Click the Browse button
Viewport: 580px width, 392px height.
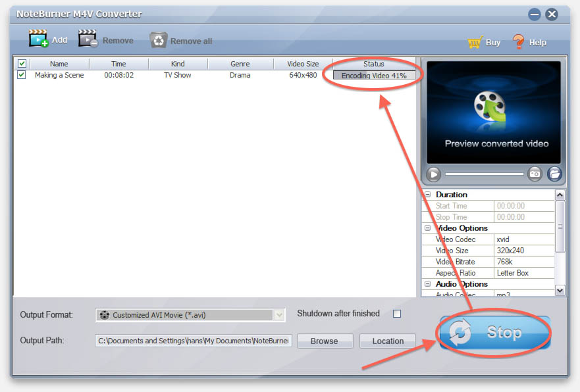(325, 341)
